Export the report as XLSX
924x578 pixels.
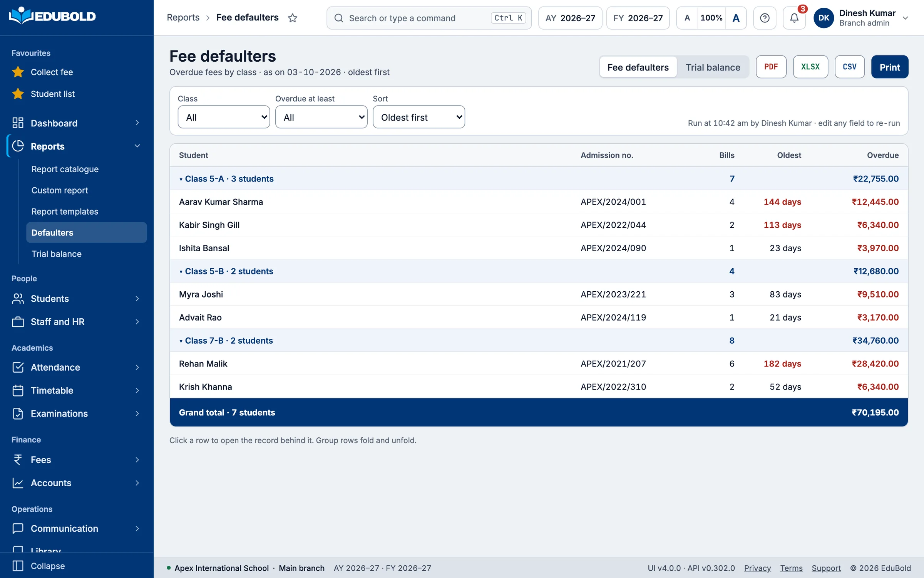point(810,67)
